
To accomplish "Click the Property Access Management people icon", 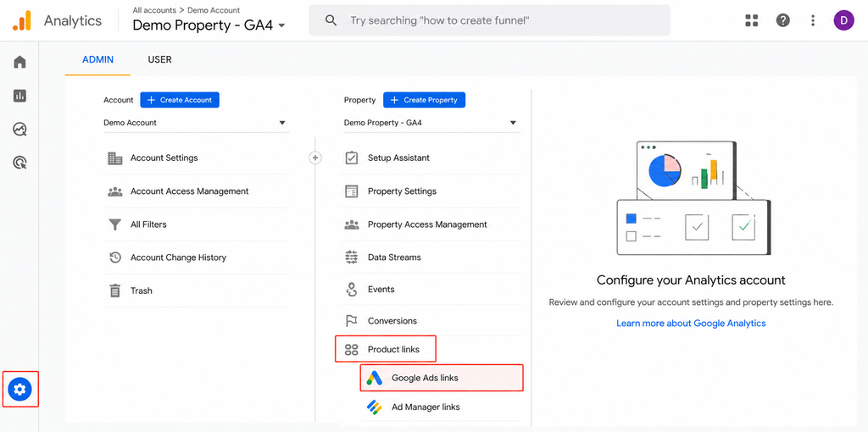I will click(x=352, y=224).
